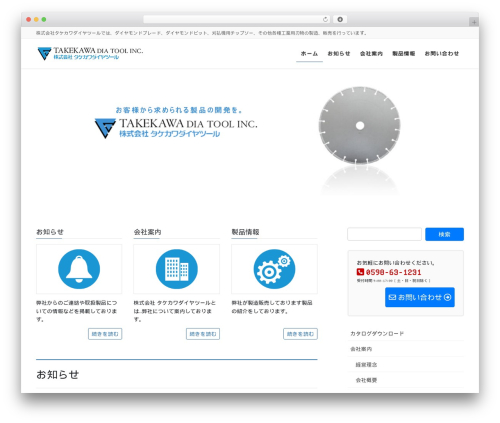This screenshot has height=423, width=500.
Task: Open the お知らせ navigation menu item
Action: [339, 53]
